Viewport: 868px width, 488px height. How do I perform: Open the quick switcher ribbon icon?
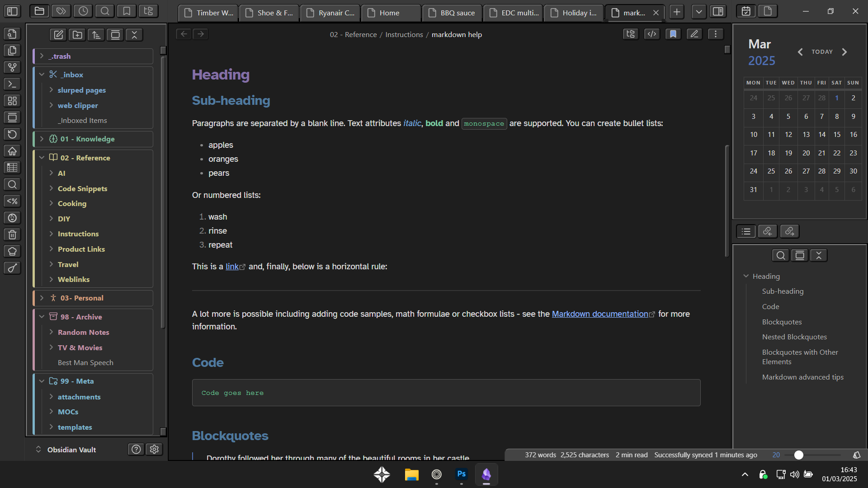coord(12,34)
